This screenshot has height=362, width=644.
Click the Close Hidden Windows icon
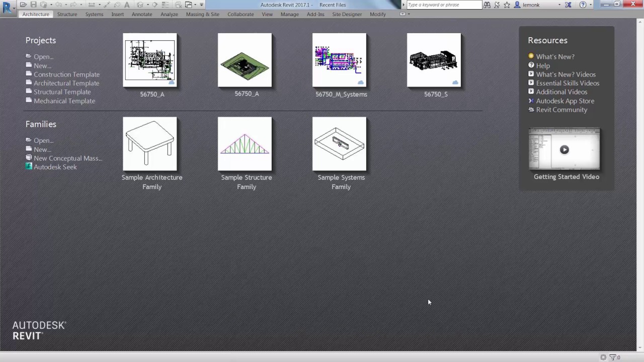pyautogui.click(x=178, y=5)
